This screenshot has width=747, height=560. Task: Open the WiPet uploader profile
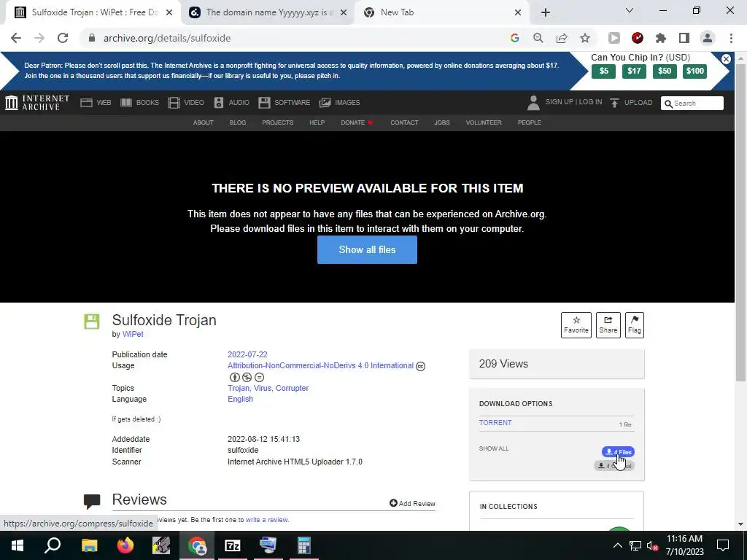133,334
